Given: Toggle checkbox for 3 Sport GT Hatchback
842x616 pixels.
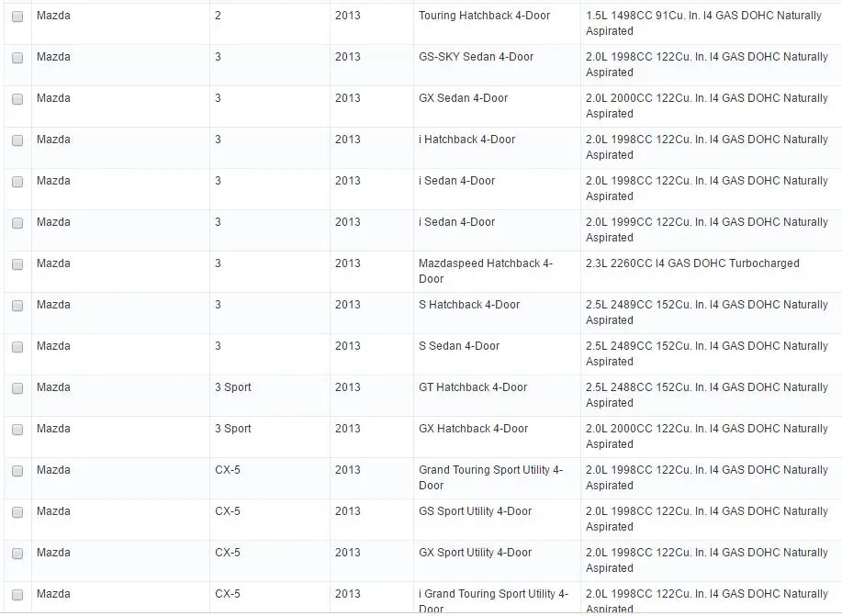Looking at the screenshot, I should (x=17, y=389).
